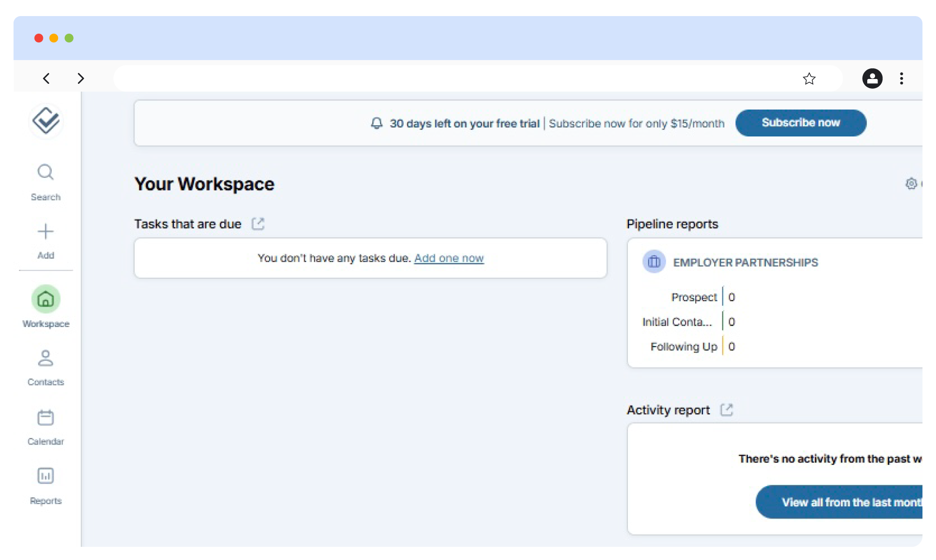This screenshot has width=936, height=560.
Task: Click the app logo checkmark icon
Action: (x=46, y=120)
